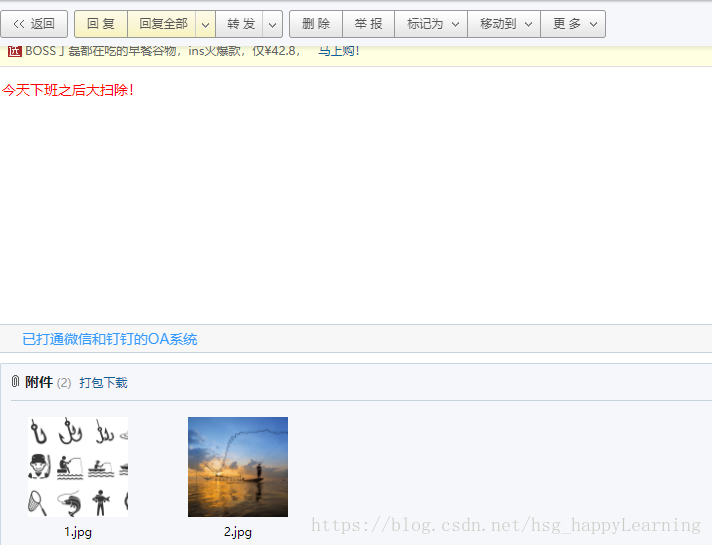Screen dimensions: 712x545
Task: Open the 标记为 dropdown
Action: (x=431, y=24)
